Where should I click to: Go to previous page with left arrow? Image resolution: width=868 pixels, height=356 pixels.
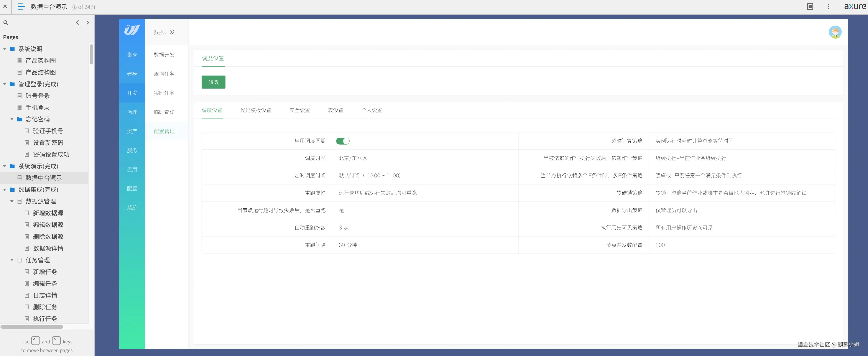click(77, 23)
